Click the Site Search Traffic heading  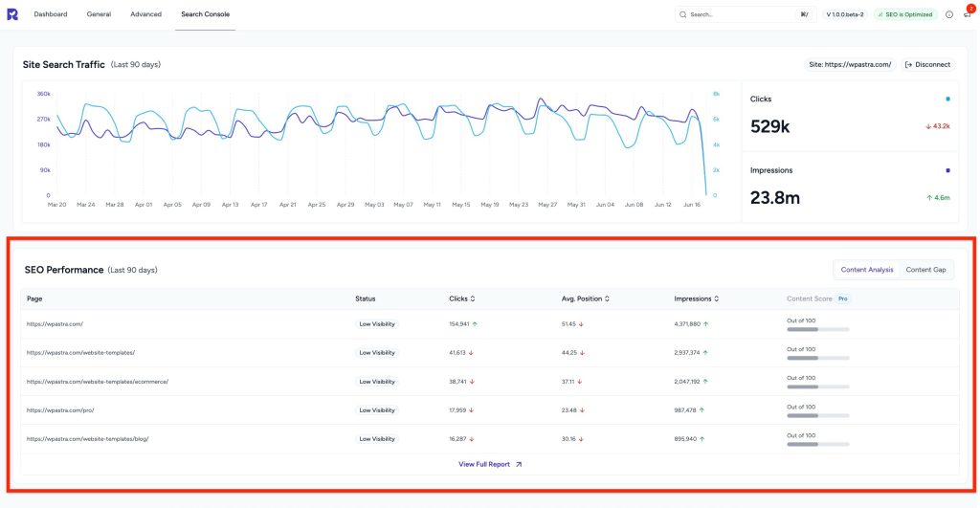tap(64, 64)
